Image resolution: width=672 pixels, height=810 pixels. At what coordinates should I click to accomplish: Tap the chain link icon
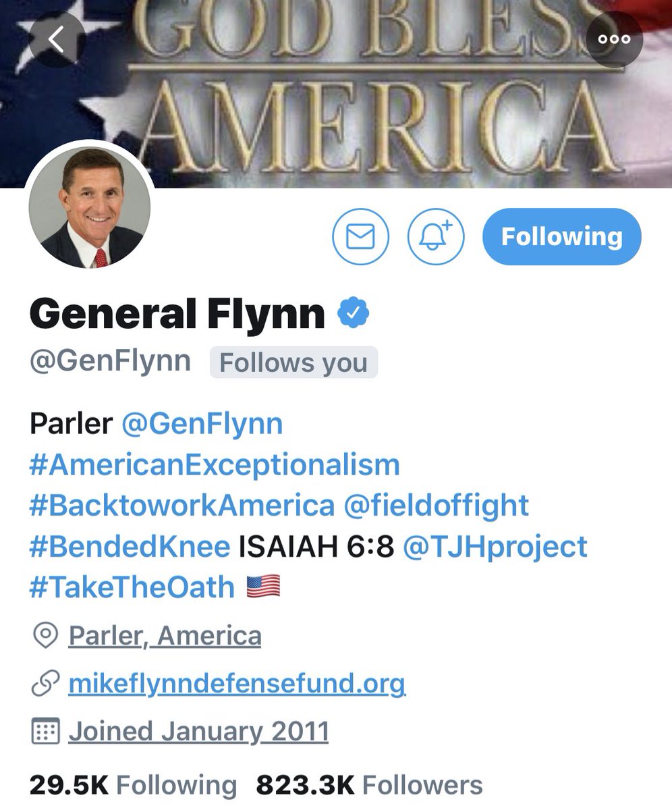[x=45, y=684]
